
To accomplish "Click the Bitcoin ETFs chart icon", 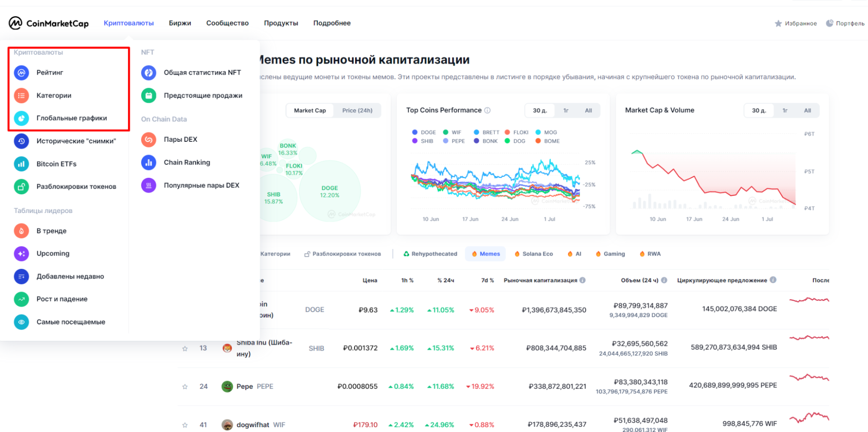I will point(21,164).
